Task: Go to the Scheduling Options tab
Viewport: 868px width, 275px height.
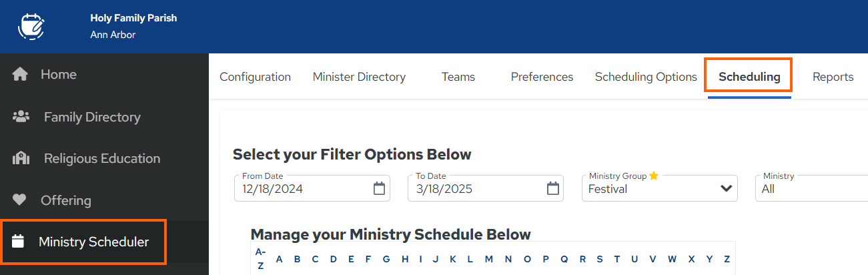Action: (x=646, y=77)
